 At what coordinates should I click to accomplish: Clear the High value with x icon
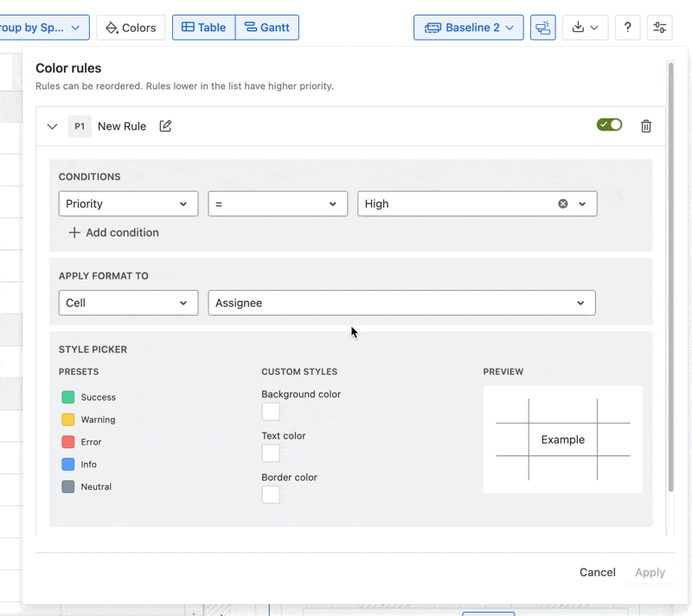click(563, 204)
